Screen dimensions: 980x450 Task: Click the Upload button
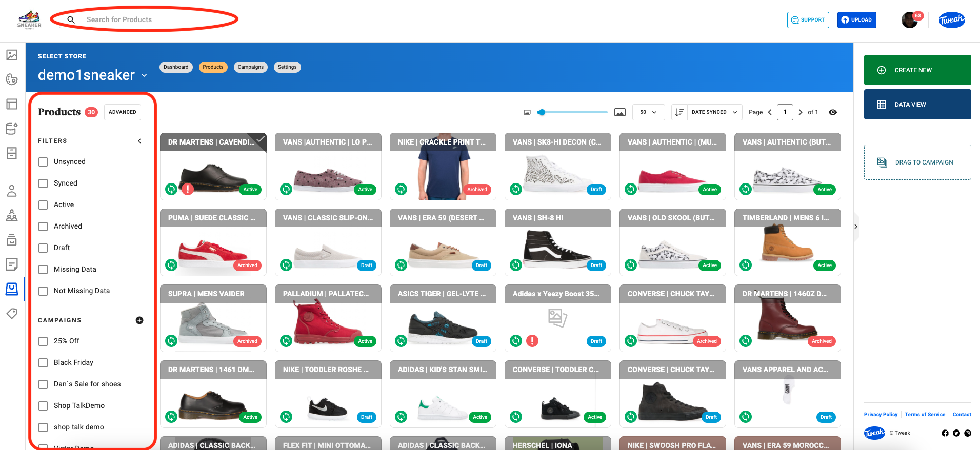click(857, 20)
